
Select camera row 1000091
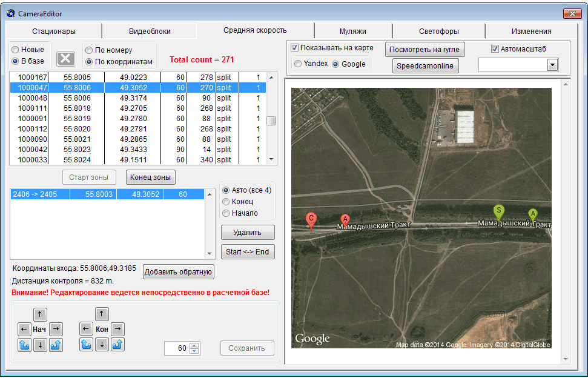pos(138,119)
